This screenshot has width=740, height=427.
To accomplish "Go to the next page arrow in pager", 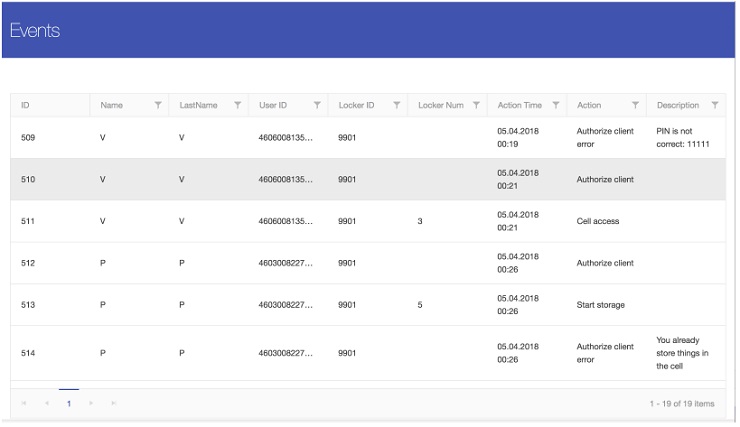I will point(91,403).
